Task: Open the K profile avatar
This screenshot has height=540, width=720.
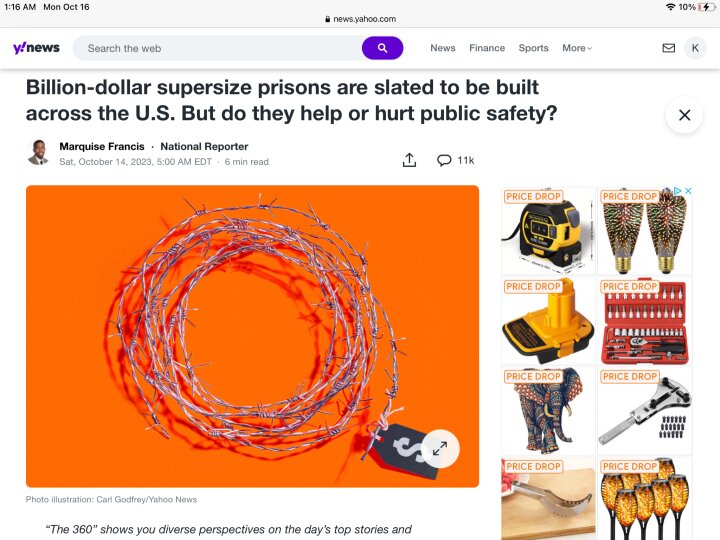Action: pos(695,48)
